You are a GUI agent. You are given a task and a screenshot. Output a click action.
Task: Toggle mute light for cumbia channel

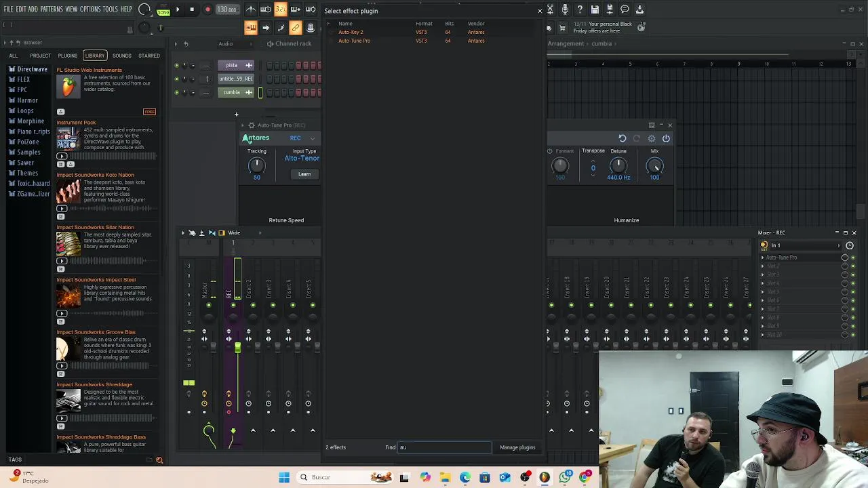(x=176, y=92)
